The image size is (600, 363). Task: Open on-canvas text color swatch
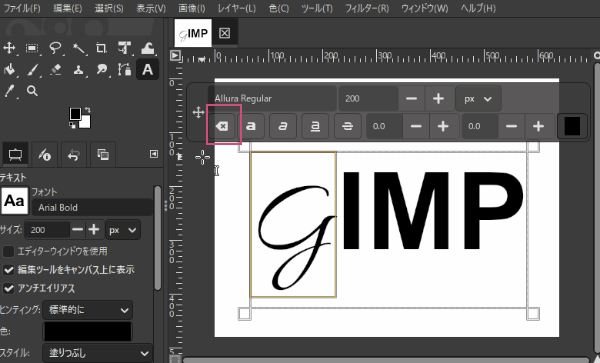[572, 126]
